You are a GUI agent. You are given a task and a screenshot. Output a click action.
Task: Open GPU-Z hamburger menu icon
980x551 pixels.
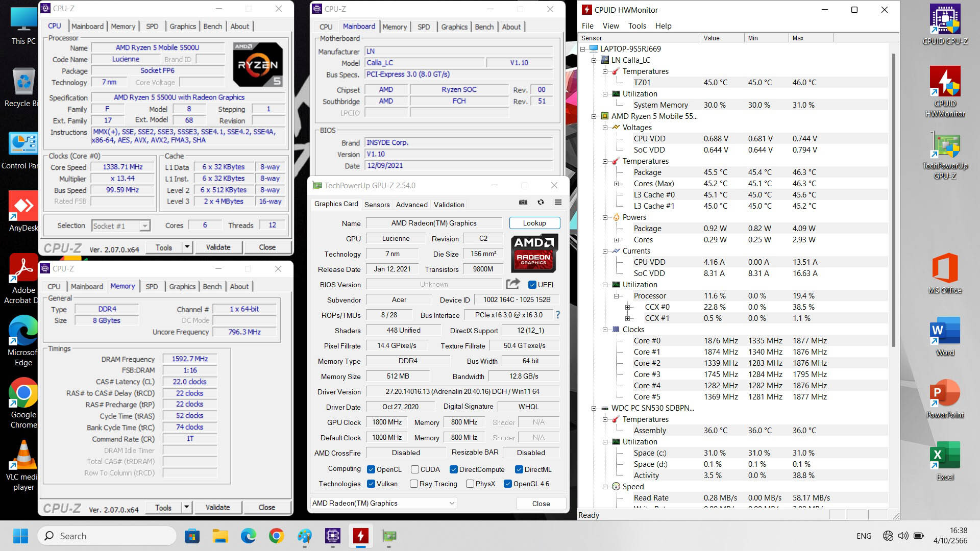click(x=558, y=203)
